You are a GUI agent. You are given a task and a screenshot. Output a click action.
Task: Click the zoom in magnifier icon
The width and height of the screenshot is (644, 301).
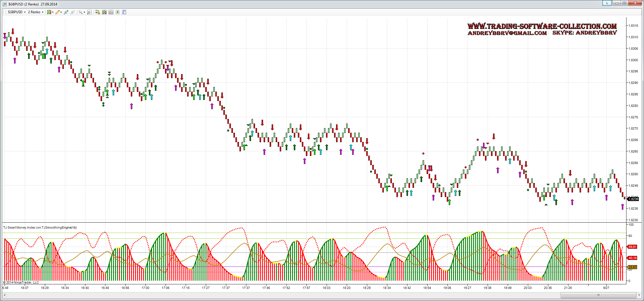(x=66, y=12)
